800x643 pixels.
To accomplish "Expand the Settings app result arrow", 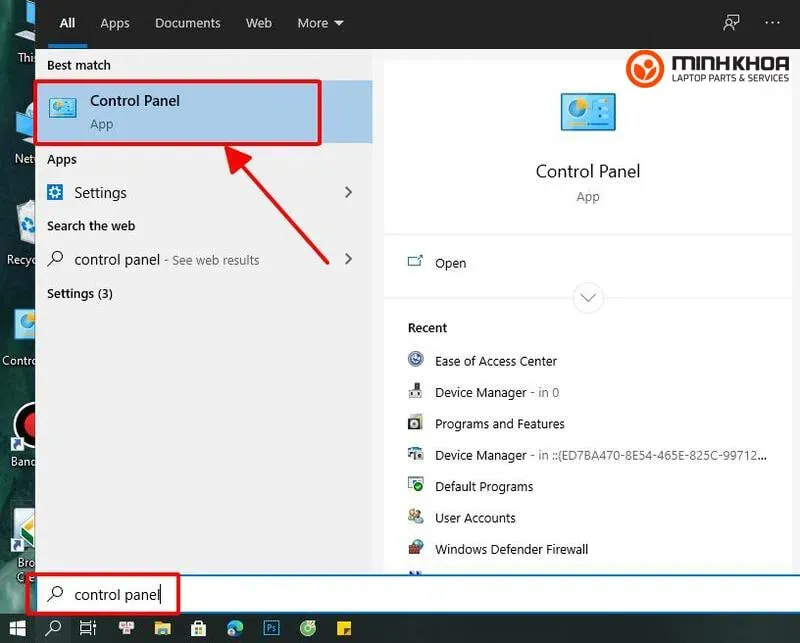I will pyautogui.click(x=348, y=192).
